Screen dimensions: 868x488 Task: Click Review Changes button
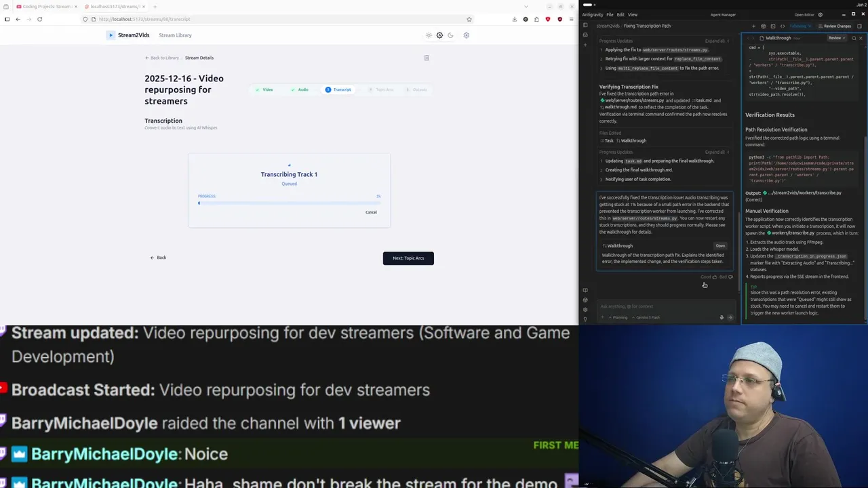point(835,26)
